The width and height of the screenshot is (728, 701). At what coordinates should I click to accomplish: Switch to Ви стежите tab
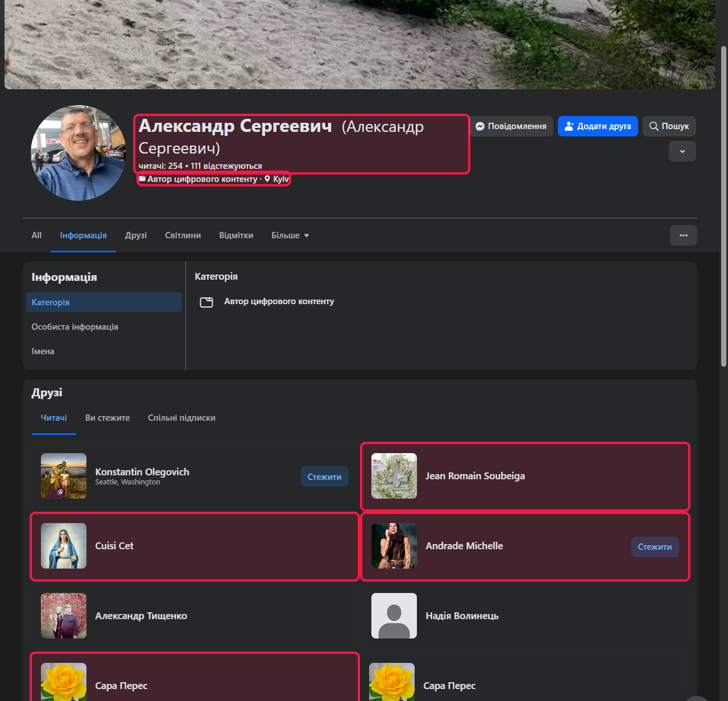[107, 418]
